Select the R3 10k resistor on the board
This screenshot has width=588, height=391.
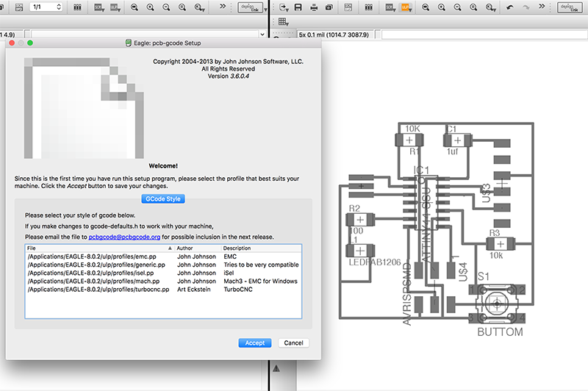click(x=501, y=244)
